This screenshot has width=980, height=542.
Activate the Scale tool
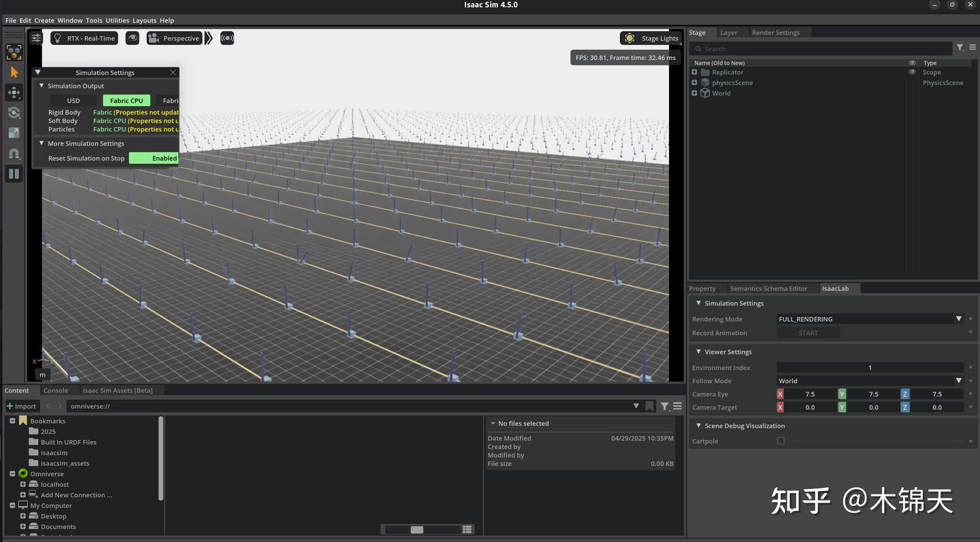click(14, 133)
